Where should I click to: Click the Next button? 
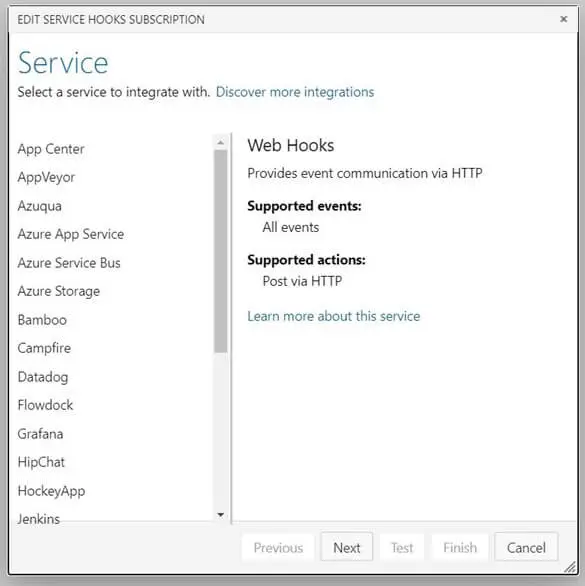point(347,548)
